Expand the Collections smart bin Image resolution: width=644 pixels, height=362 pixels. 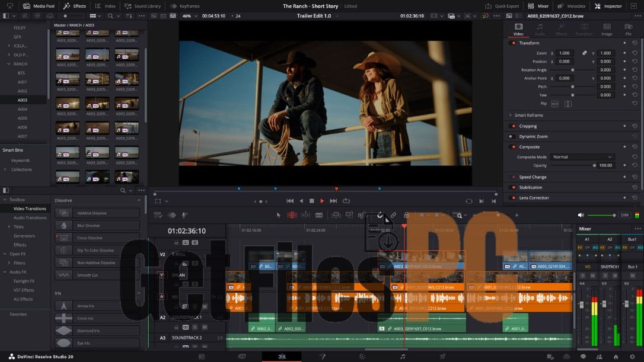tap(5, 169)
